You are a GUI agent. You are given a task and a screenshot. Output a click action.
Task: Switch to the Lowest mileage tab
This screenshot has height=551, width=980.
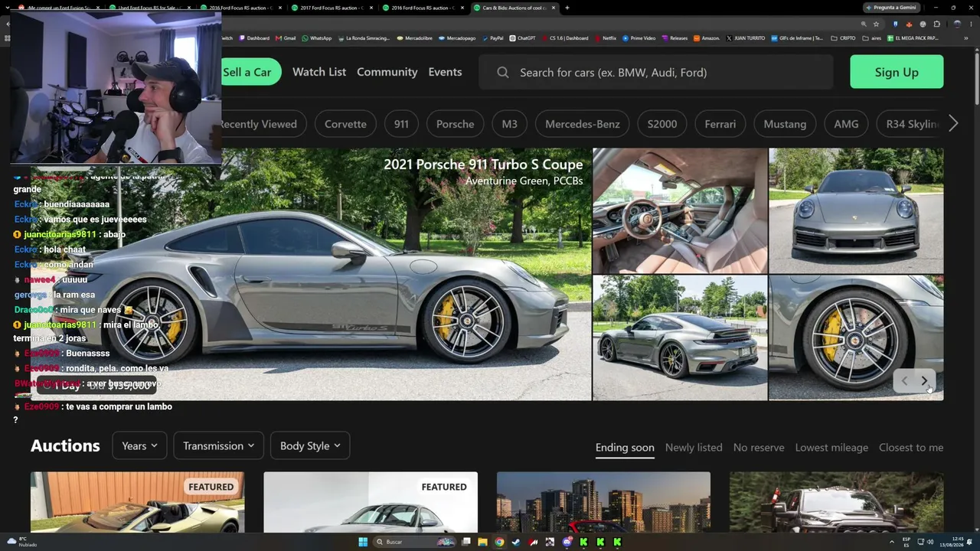click(x=831, y=448)
